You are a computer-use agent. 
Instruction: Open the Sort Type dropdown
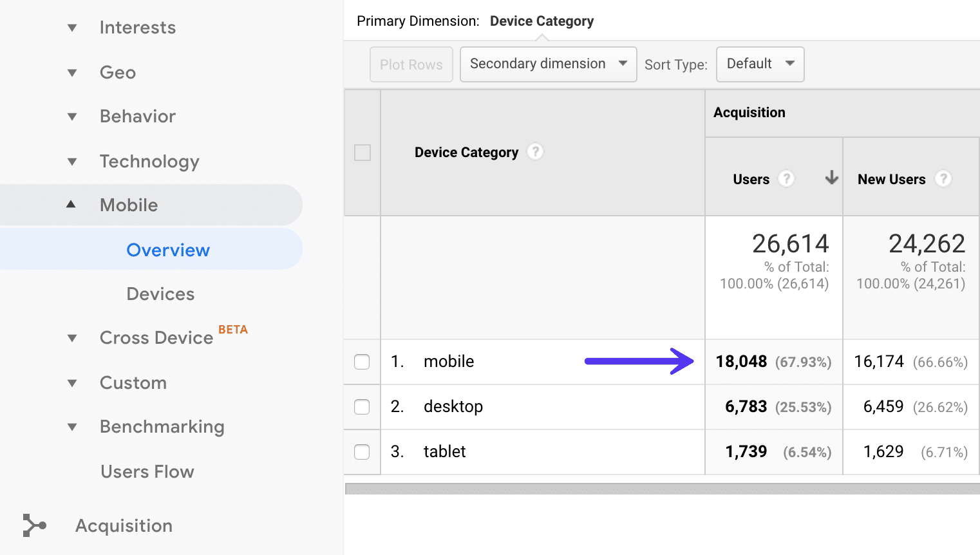(760, 64)
